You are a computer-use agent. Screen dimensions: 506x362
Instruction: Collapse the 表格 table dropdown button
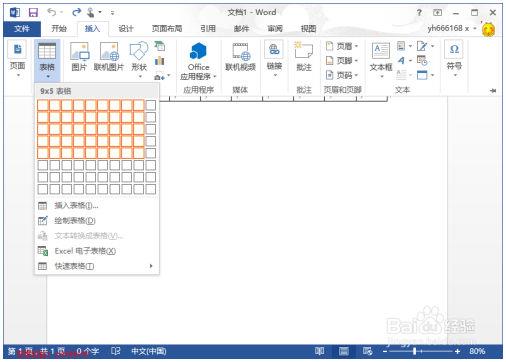(47, 61)
